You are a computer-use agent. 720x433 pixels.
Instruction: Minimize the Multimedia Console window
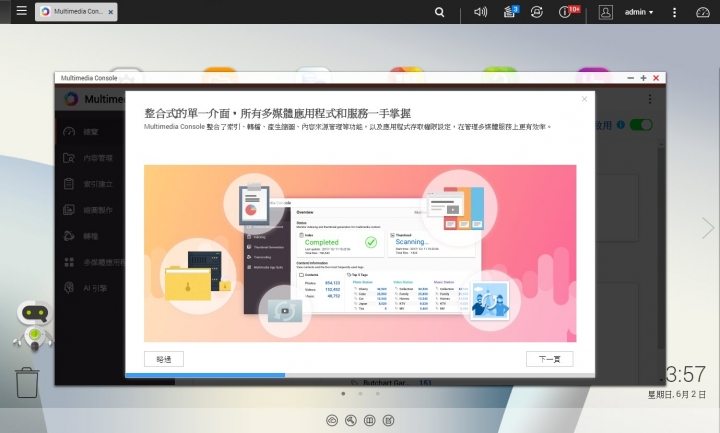630,78
